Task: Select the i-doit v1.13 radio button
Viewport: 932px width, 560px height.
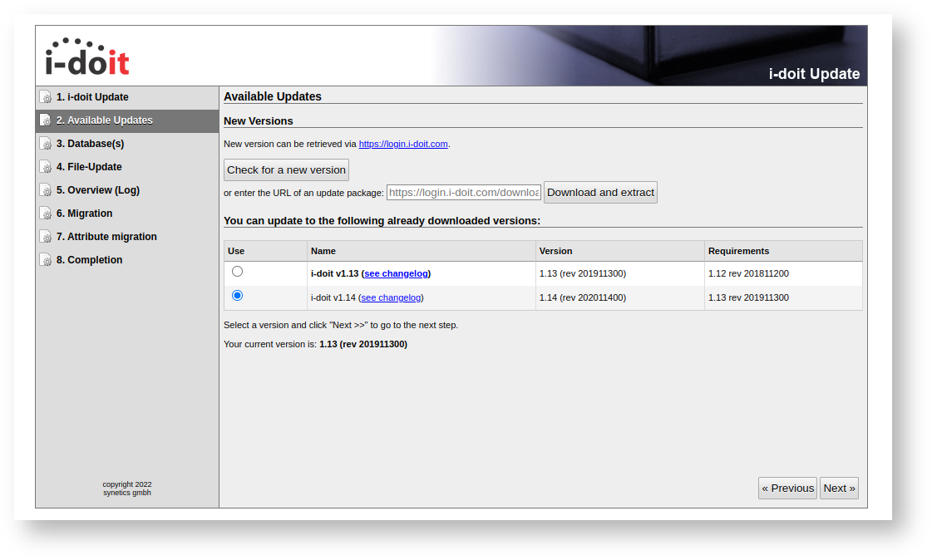Action: point(238,272)
